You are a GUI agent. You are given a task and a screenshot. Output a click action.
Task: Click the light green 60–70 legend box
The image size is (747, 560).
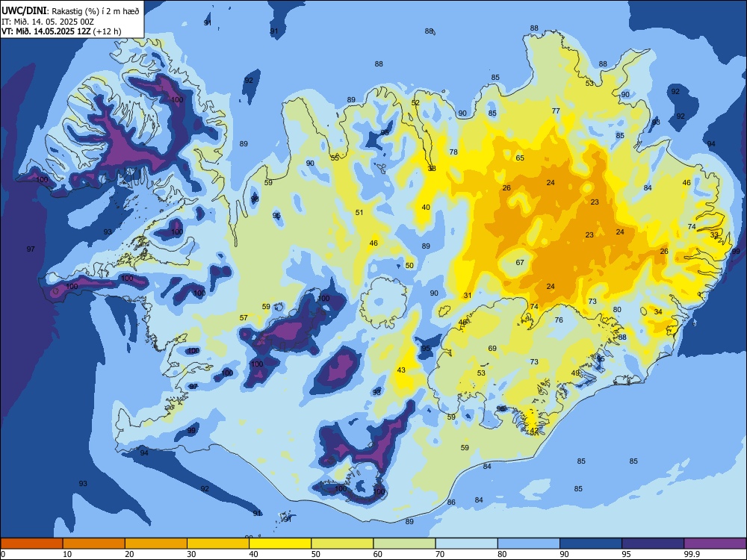pos(404,544)
